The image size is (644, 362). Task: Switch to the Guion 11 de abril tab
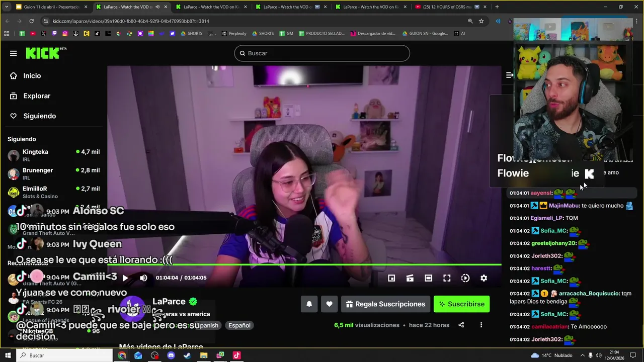pos(52,7)
